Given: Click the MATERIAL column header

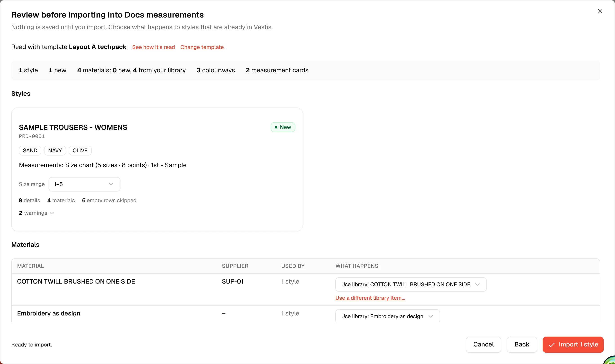Looking at the screenshot, I should pos(30,266).
